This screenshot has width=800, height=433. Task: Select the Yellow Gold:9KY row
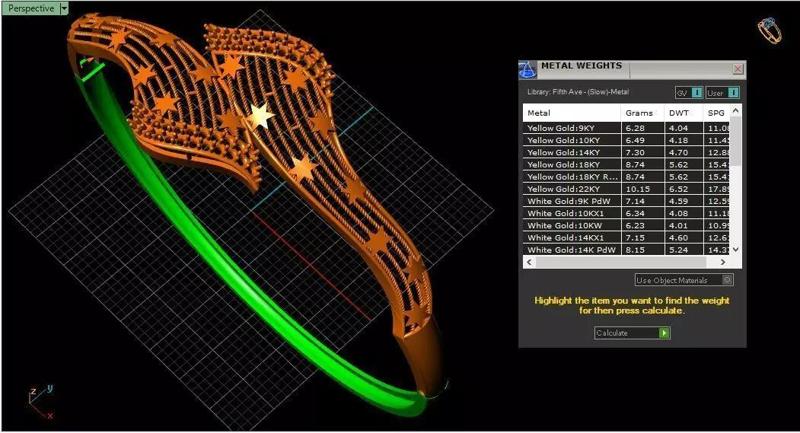point(627,128)
